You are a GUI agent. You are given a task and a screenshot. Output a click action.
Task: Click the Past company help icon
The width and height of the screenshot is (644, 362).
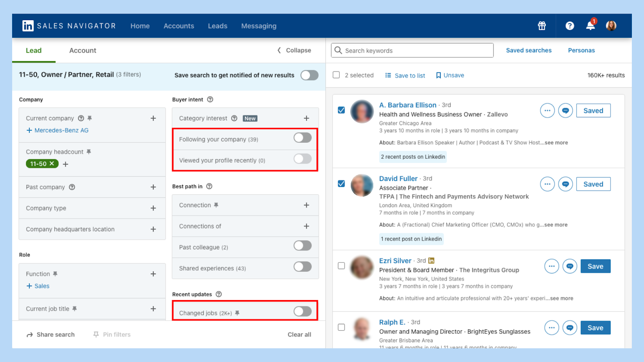(72, 187)
